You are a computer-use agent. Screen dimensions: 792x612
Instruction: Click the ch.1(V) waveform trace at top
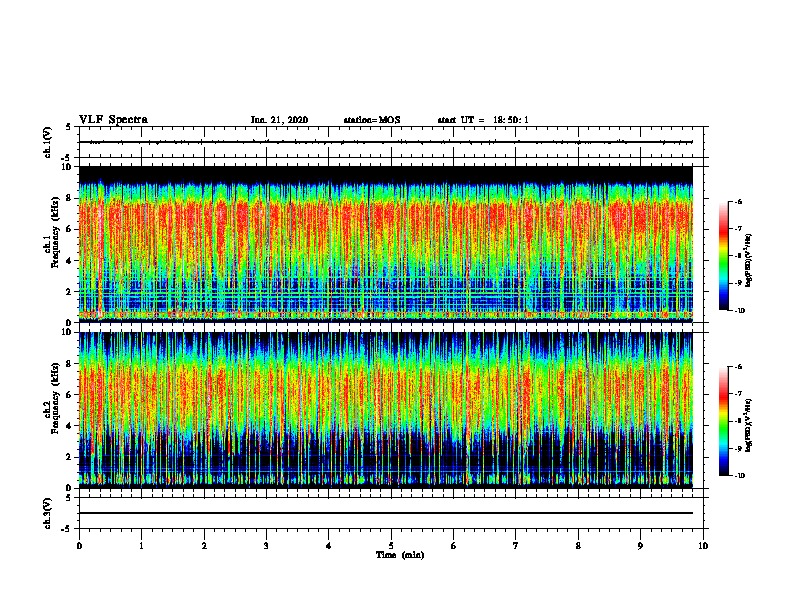pyautogui.click(x=386, y=142)
